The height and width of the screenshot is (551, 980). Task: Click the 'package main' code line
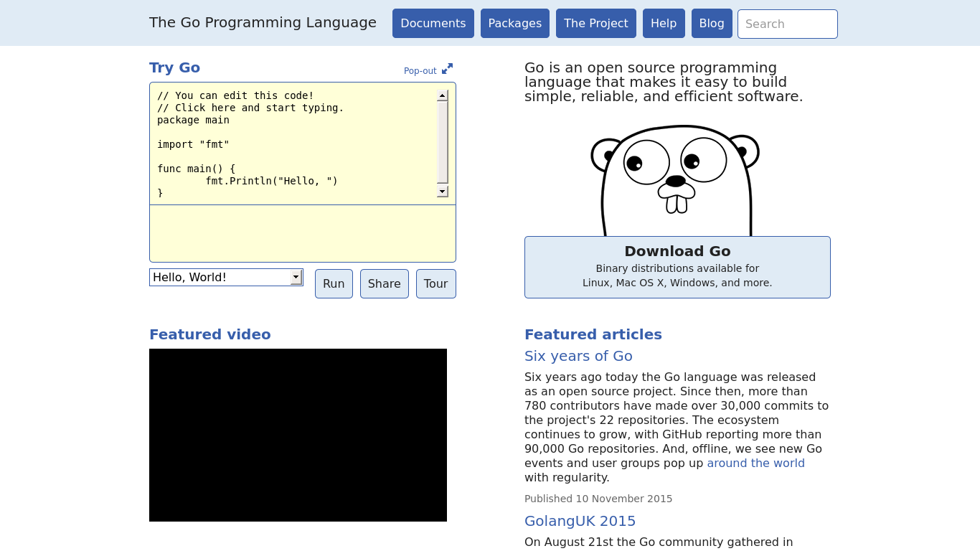(193, 120)
